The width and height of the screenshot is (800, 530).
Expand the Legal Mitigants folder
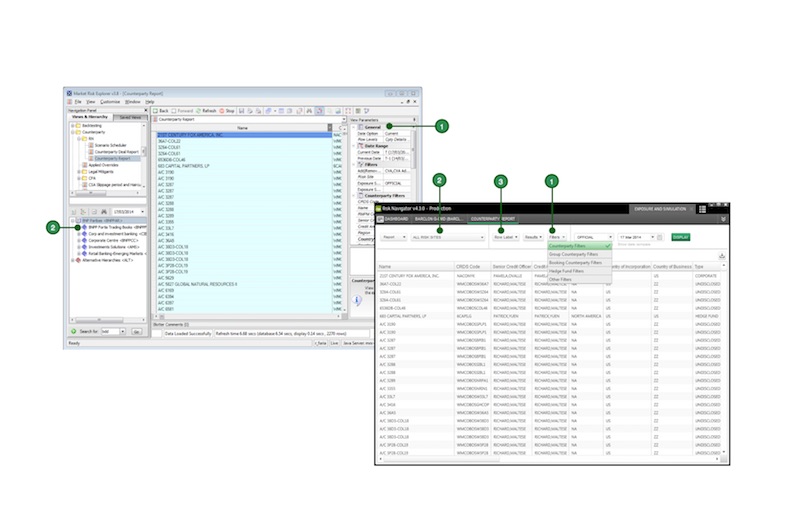click(79, 172)
